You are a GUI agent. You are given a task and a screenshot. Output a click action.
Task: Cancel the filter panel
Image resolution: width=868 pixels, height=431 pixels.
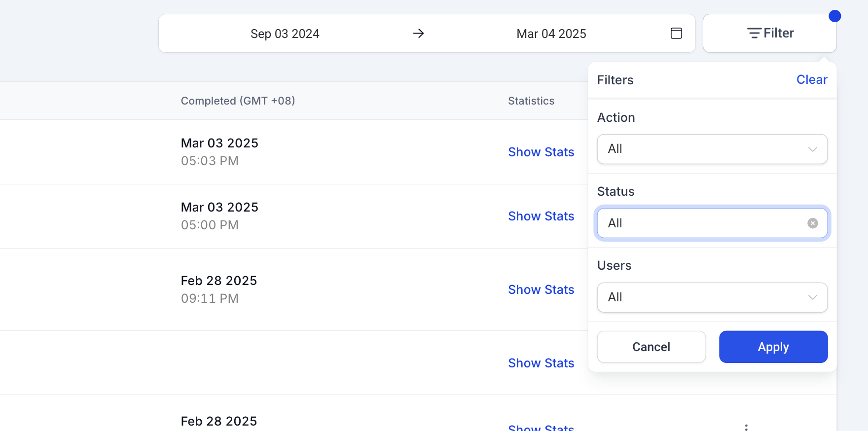coord(651,347)
